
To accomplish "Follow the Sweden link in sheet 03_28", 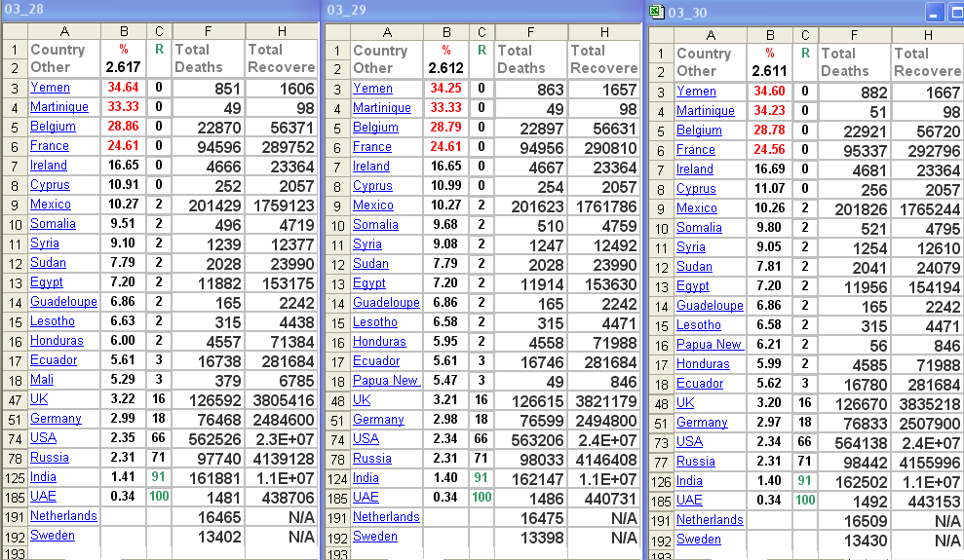I will click(x=52, y=536).
